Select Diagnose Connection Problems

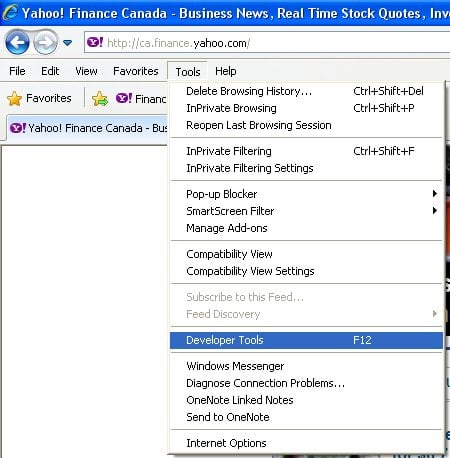(x=307, y=383)
